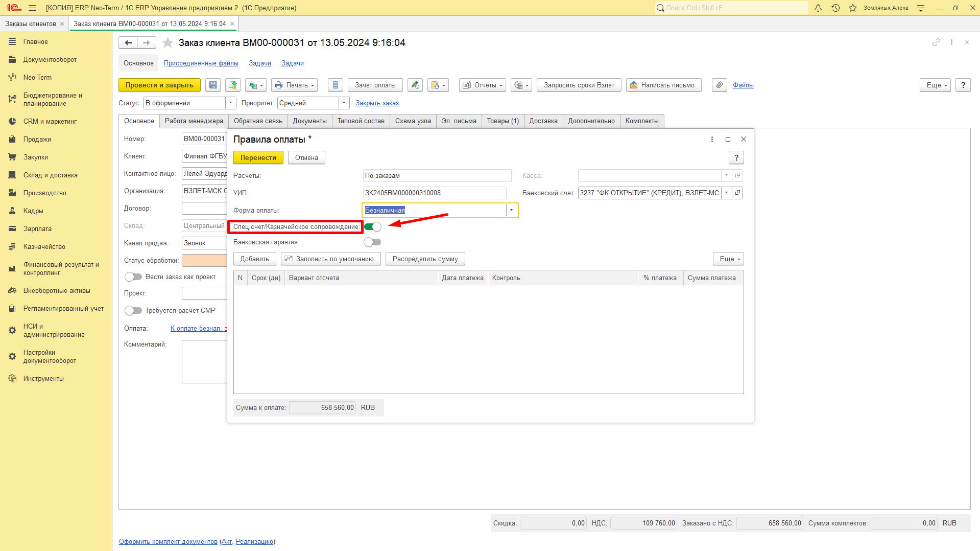Click the search field Поиск Ctrl+Shift+F
This screenshot has width=980, height=551.
click(731, 8)
